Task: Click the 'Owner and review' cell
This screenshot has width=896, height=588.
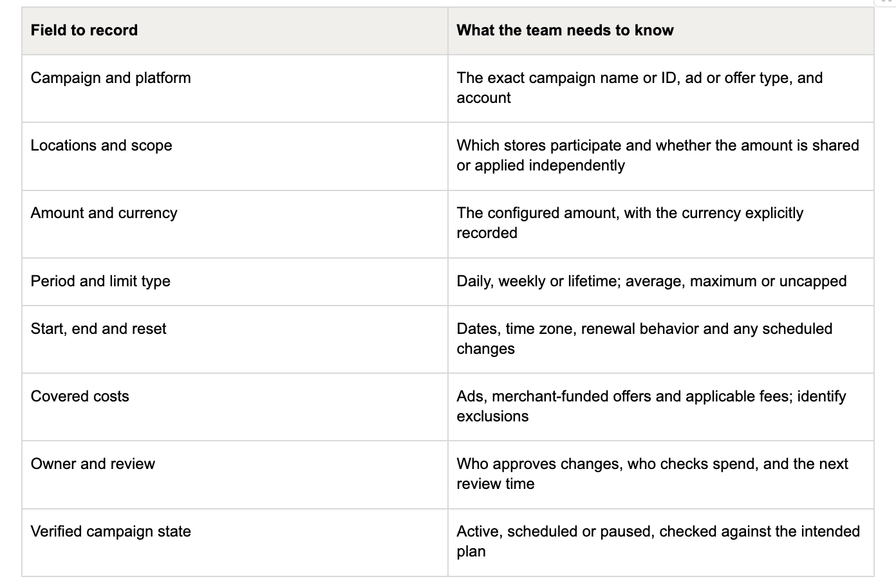Action: click(235, 475)
